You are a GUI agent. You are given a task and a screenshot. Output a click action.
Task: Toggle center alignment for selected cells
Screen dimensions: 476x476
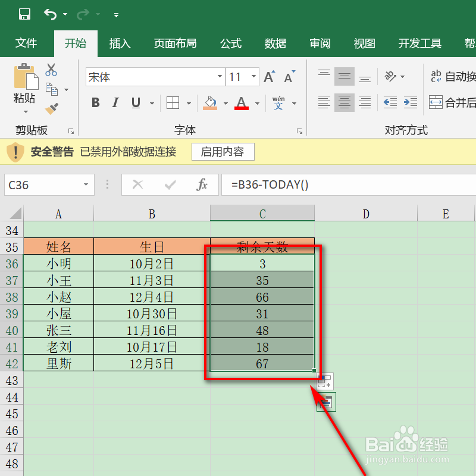[x=345, y=102]
